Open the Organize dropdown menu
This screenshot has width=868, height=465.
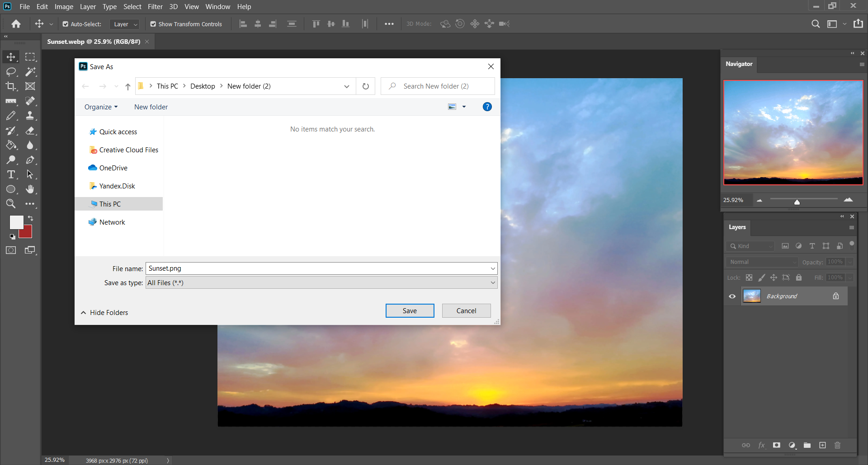(101, 107)
